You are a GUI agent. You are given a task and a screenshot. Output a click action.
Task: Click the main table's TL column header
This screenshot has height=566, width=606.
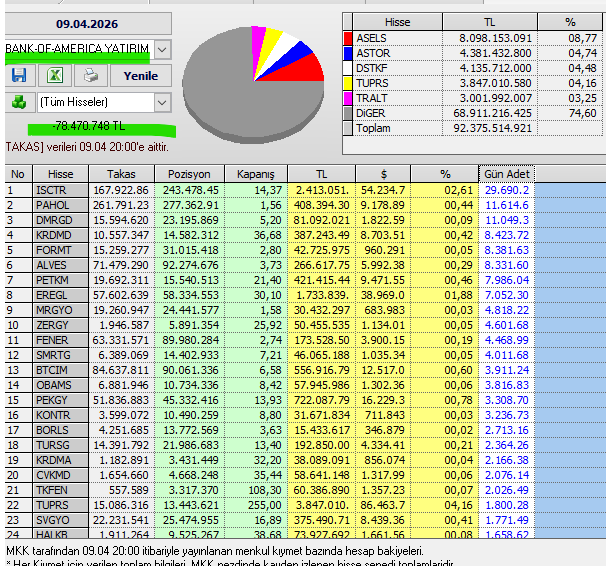322,174
